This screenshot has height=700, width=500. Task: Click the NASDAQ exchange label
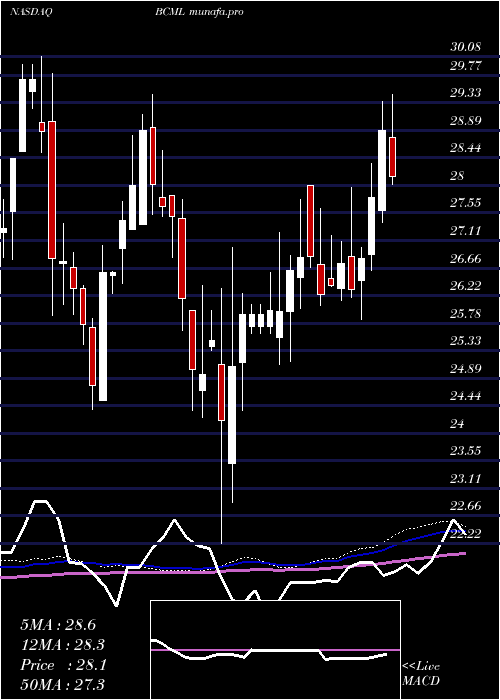point(32,12)
